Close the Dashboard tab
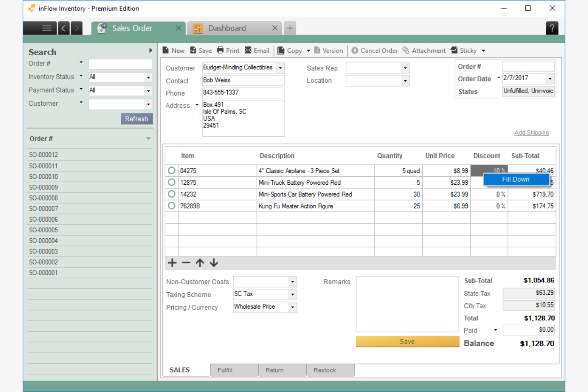The width and height of the screenshot is (588, 392). 275,28
